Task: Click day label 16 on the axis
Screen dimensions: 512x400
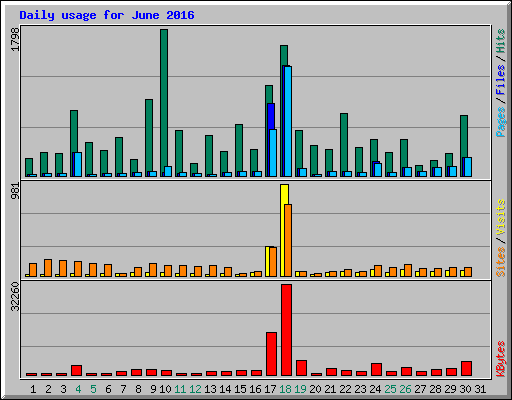Action: pyautogui.click(x=255, y=389)
